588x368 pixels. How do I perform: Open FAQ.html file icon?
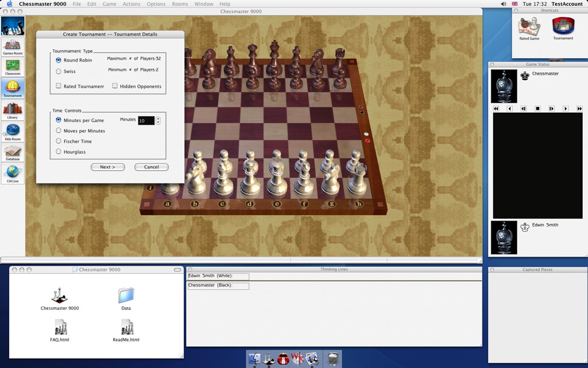click(60, 327)
